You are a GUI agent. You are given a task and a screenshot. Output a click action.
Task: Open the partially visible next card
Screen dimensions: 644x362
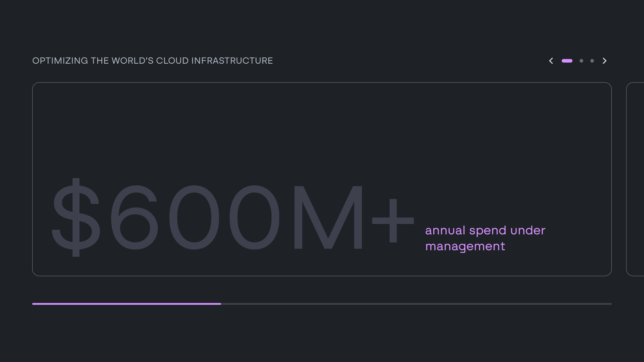(x=635, y=179)
